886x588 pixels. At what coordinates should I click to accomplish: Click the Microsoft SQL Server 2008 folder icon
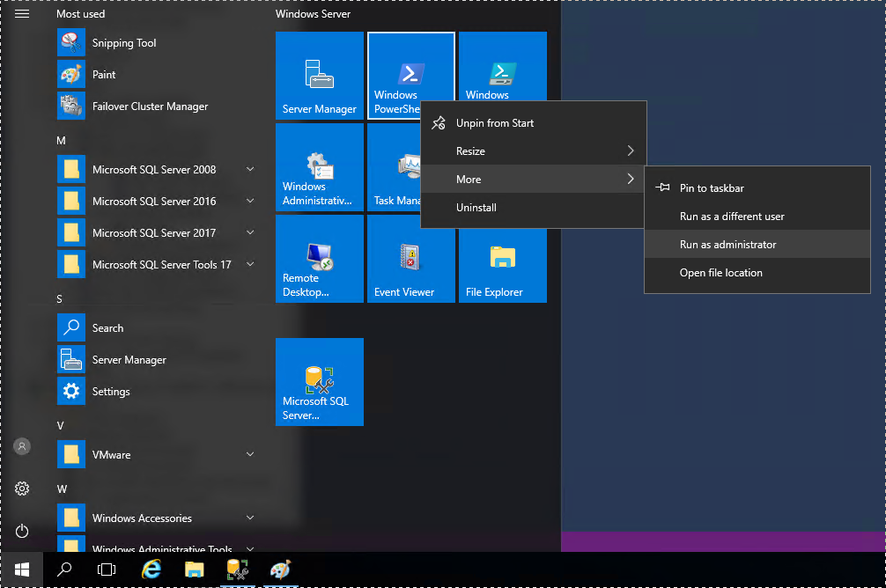71,170
